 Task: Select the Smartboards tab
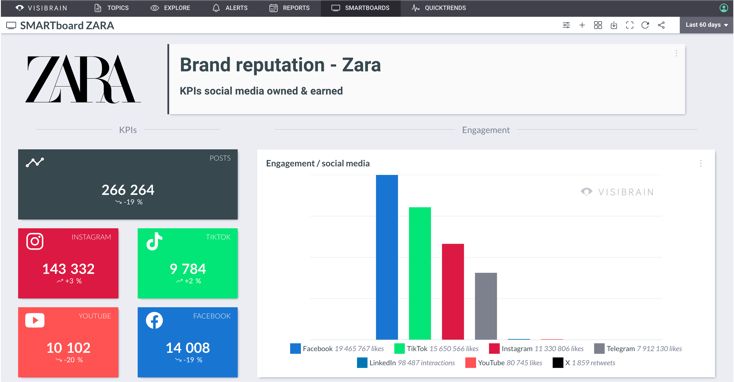(360, 8)
